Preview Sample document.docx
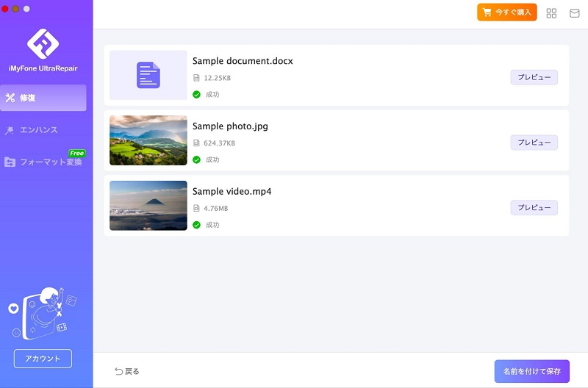This screenshot has width=588, height=388. [x=534, y=77]
